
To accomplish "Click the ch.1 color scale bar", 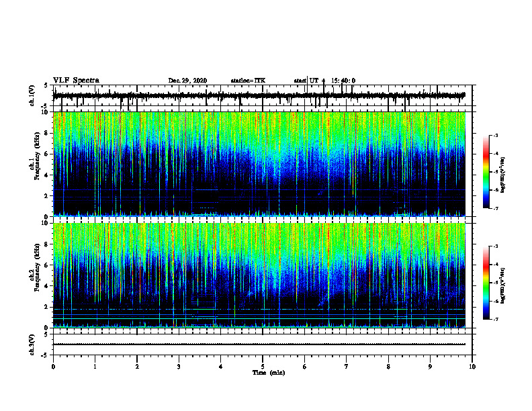I will (x=486, y=172).
